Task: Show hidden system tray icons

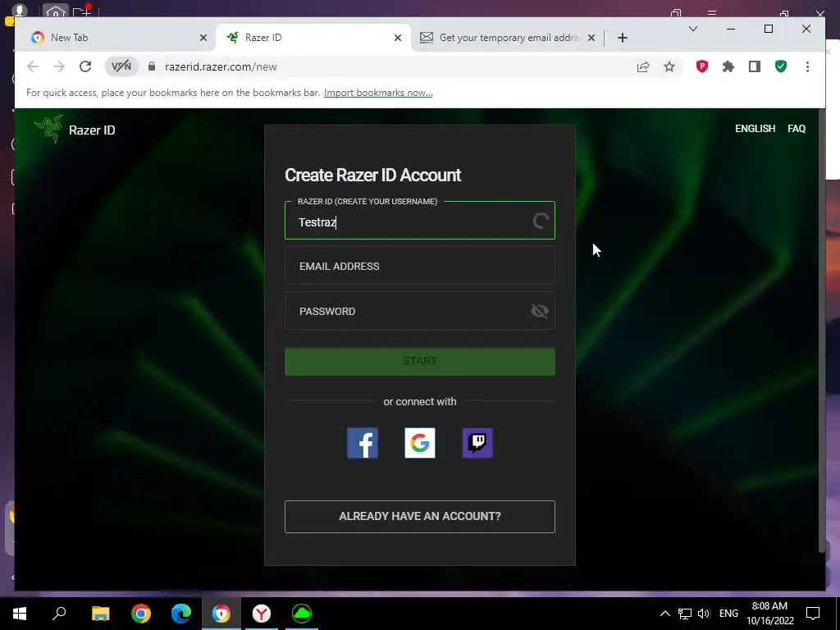Action: pyautogui.click(x=664, y=614)
